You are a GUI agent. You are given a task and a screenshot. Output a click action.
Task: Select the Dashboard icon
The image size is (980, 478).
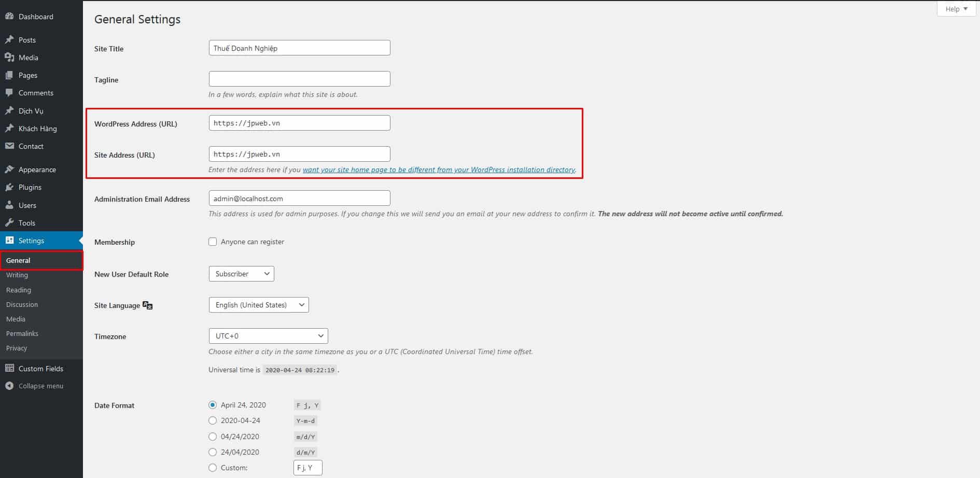(x=10, y=16)
